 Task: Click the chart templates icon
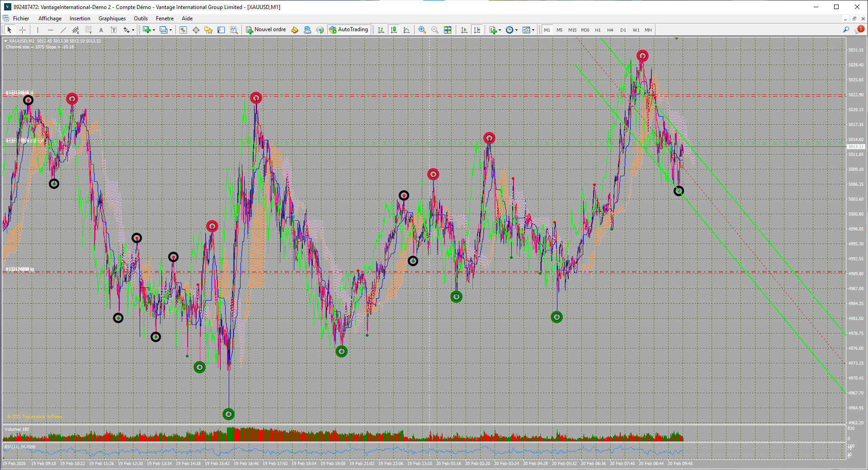[x=526, y=30]
